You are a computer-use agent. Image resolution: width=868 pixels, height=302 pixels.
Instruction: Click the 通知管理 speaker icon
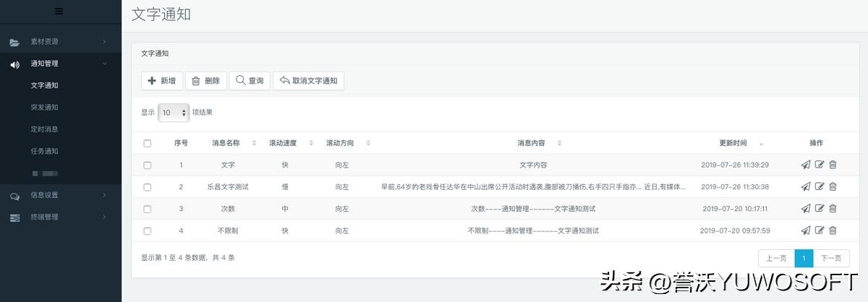click(x=14, y=64)
